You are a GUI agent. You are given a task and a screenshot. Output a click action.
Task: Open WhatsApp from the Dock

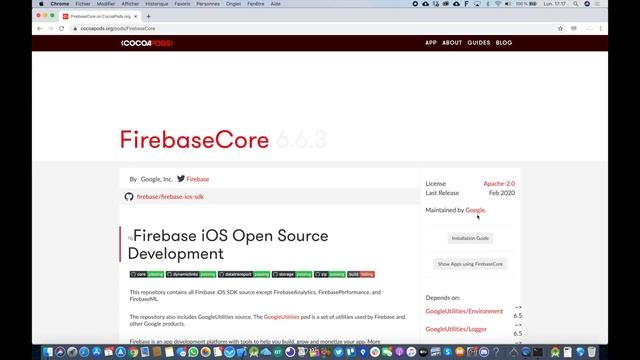pyautogui.click(x=193, y=352)
